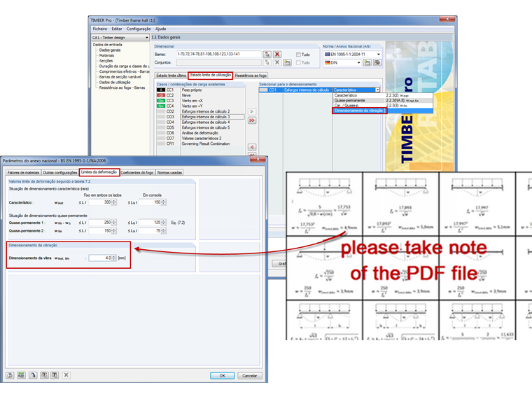The width and height of the screenshot is (532, 399).
Task: Select CO6 Análise de deformação row
Action: (200, 133)
